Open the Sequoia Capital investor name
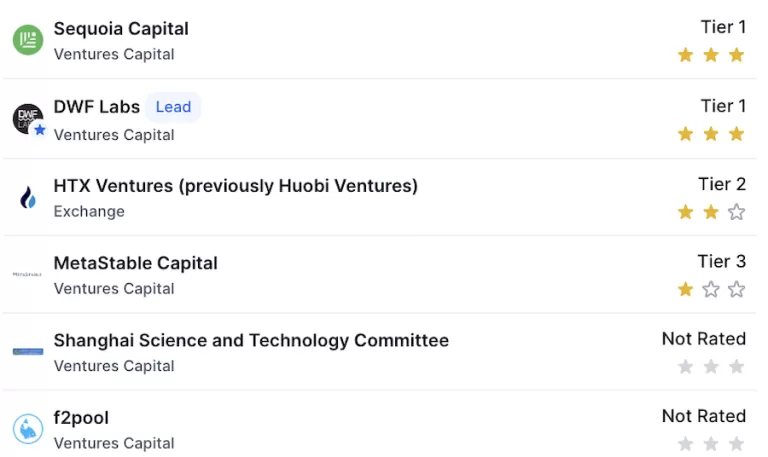 [x=121, y=28]
